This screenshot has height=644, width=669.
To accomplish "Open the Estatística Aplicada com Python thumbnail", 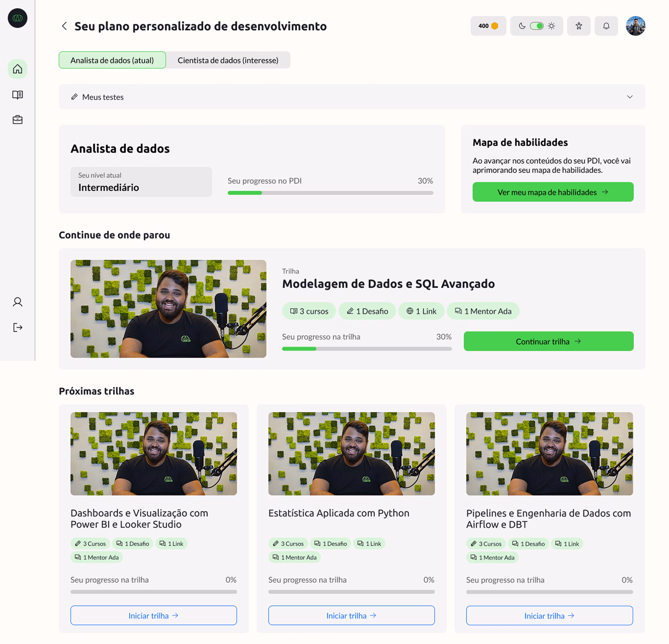I will click(351, 454).
